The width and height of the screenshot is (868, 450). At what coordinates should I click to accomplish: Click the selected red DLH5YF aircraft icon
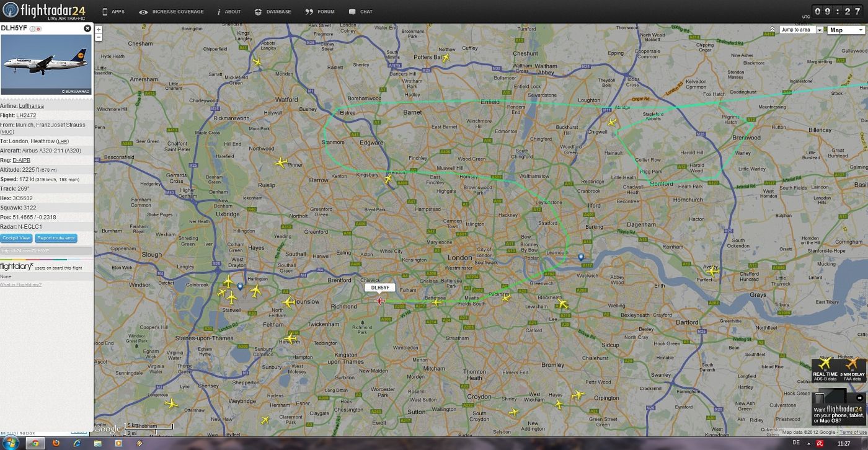coord(380,301)
